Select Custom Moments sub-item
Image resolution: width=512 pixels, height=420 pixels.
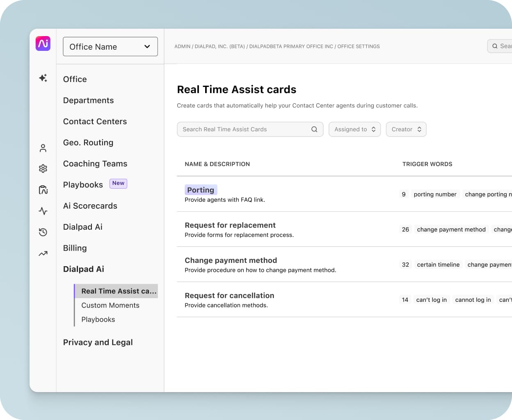pos(110,305)
